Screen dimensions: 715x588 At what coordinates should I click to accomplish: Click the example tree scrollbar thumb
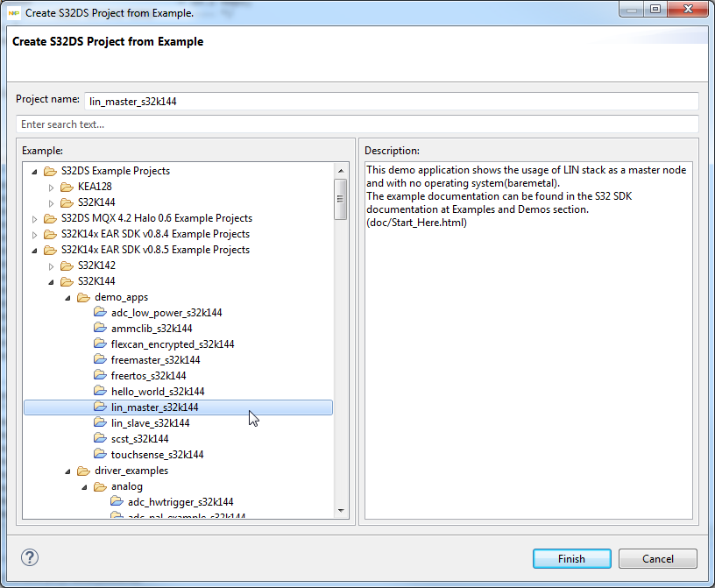tap(340, 199)
